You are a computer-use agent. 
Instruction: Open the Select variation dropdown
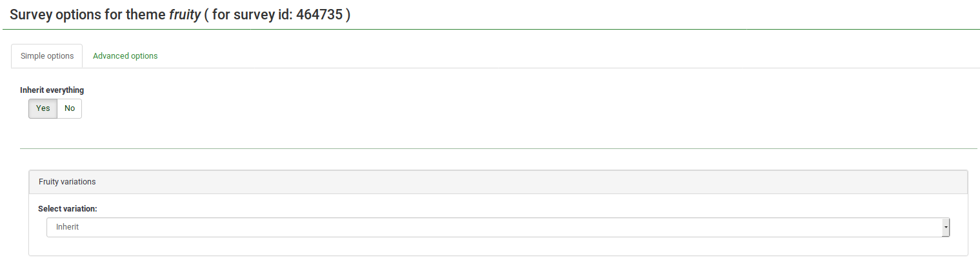[497, 227]
